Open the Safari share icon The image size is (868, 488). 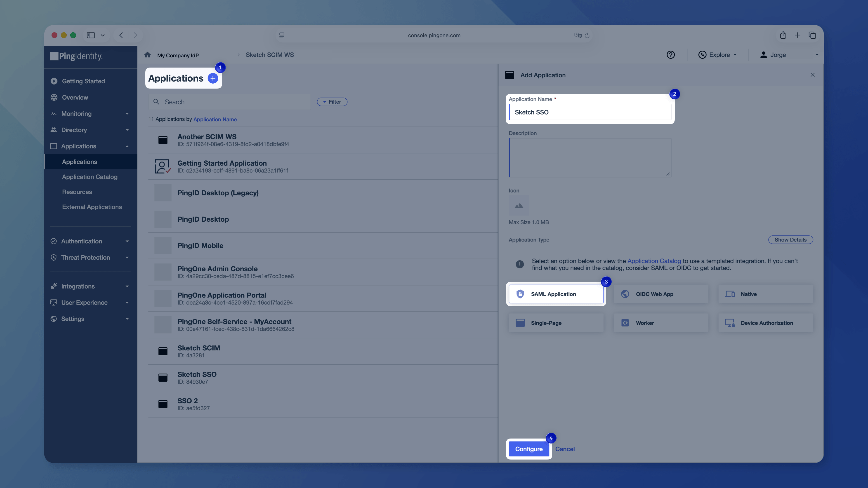783,35
